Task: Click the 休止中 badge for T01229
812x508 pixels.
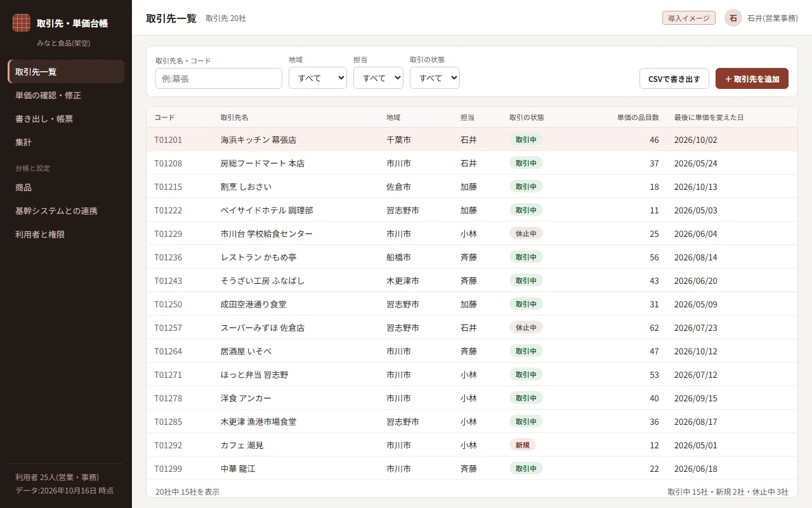Action: tap(526, 234)
